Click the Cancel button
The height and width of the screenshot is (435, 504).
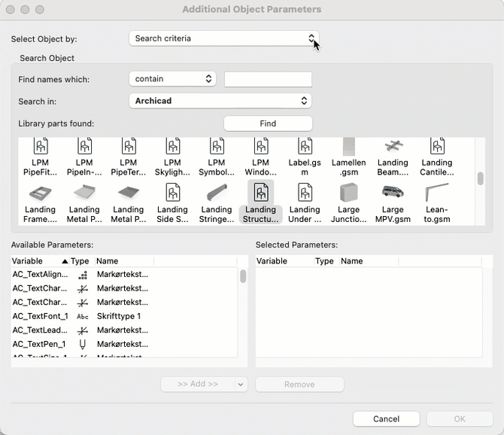coord(386,419)
